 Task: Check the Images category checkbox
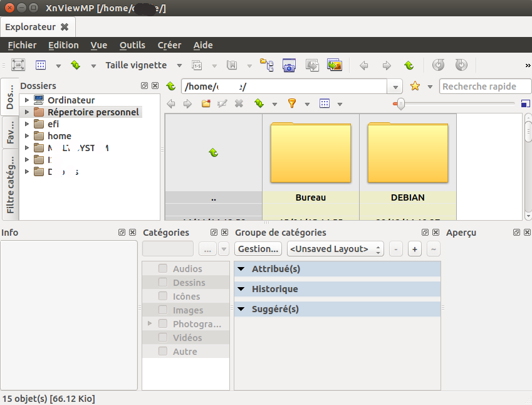[x=163, y=310]
